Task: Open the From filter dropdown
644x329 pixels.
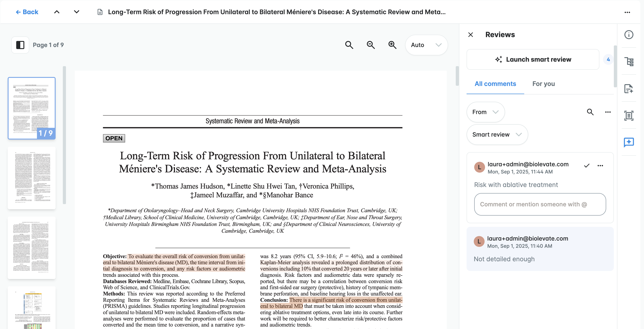Action: pyautogui.click(x=485, y=112)
